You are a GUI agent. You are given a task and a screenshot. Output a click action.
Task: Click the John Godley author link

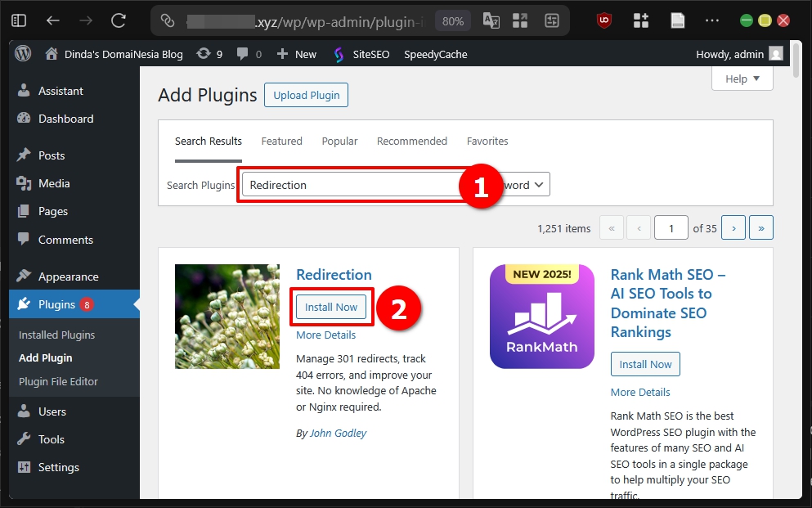pyautogui.click(x=338, y=433)
